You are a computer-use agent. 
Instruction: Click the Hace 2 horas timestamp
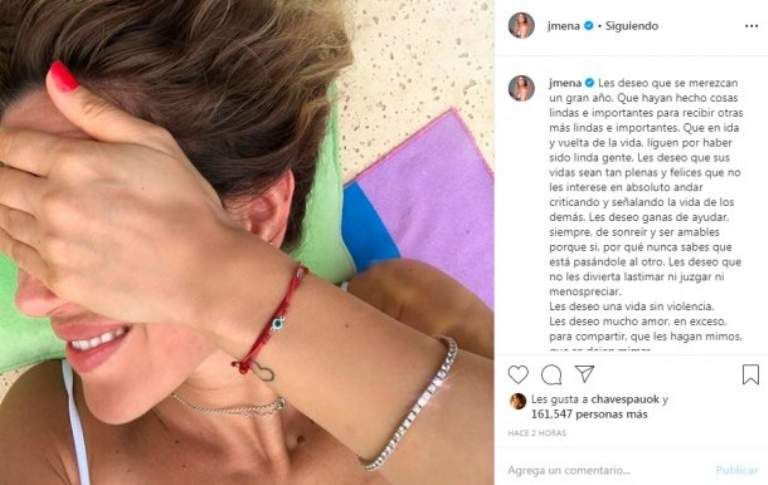tap(537, 433)
